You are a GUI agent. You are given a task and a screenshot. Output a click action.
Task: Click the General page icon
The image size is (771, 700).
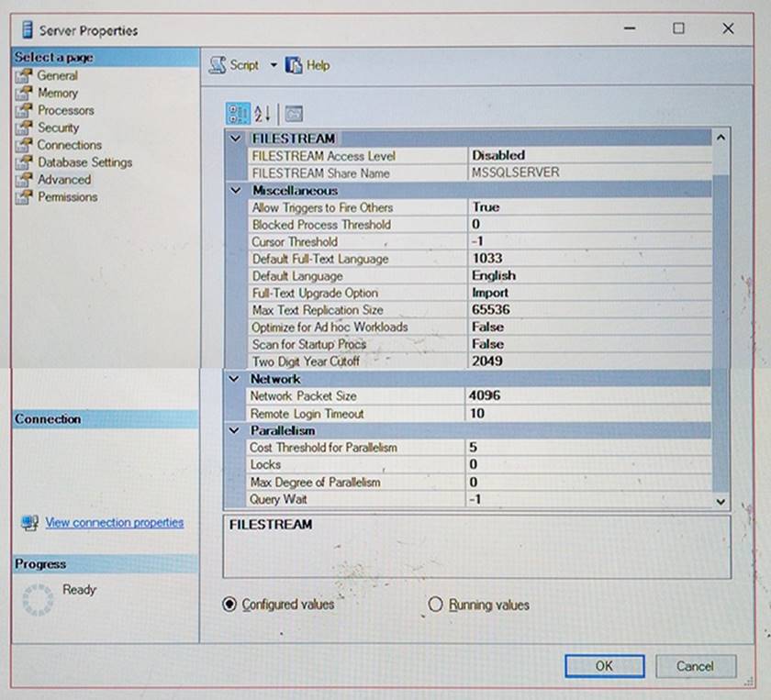24,76
